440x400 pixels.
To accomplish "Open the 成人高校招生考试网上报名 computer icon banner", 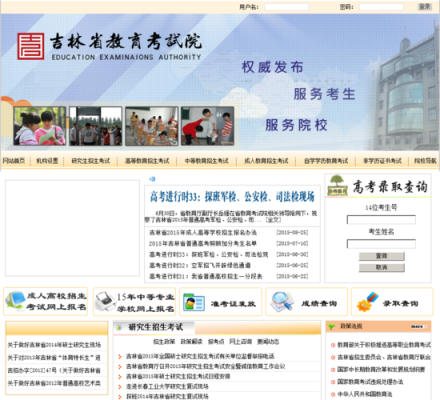I will click(46, 301).
